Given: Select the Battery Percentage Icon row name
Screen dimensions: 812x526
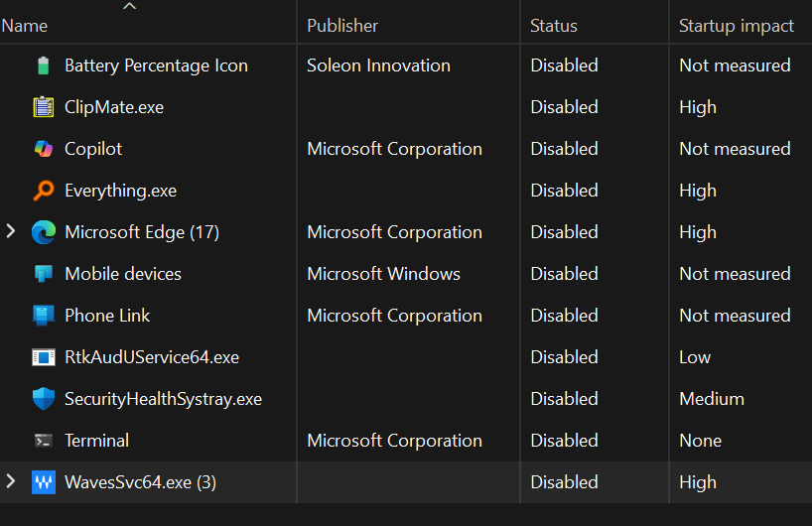Looking at the screenshot, I should coord(156,66).
